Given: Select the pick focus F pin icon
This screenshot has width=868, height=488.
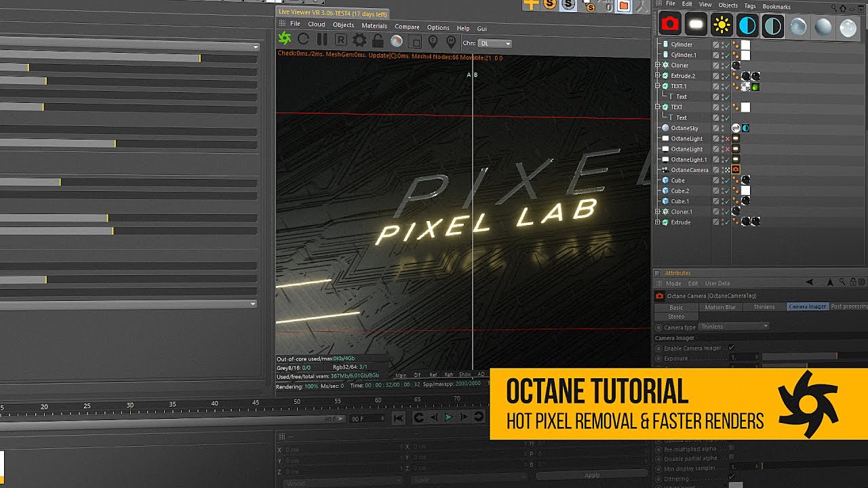Looking at the screenshot, I should click(x=433, y=42).
